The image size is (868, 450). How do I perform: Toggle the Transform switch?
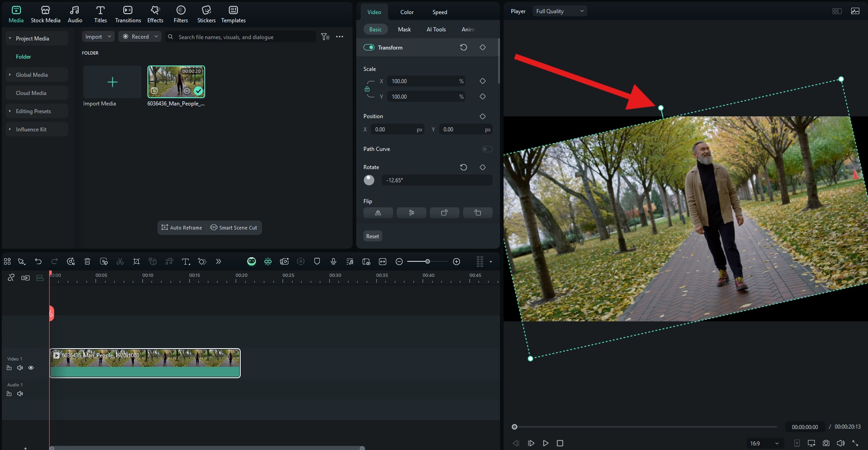click(x=369, y=47)
